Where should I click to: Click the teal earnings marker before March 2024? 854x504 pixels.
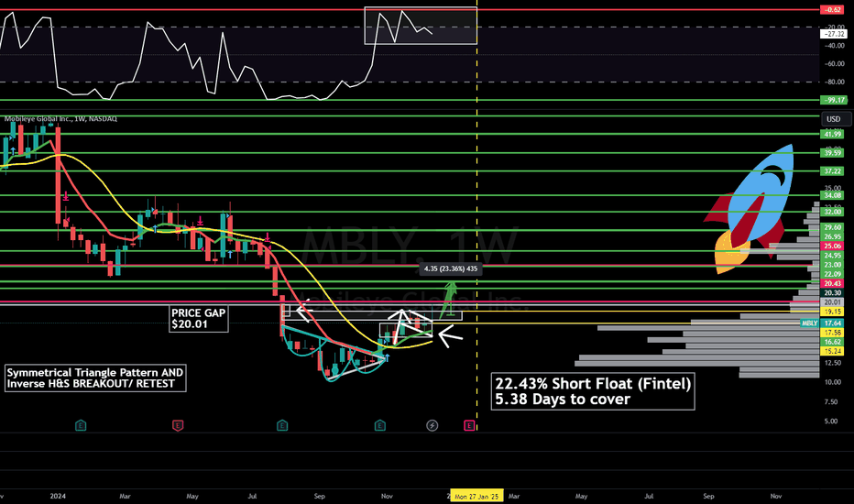point(81,425)
